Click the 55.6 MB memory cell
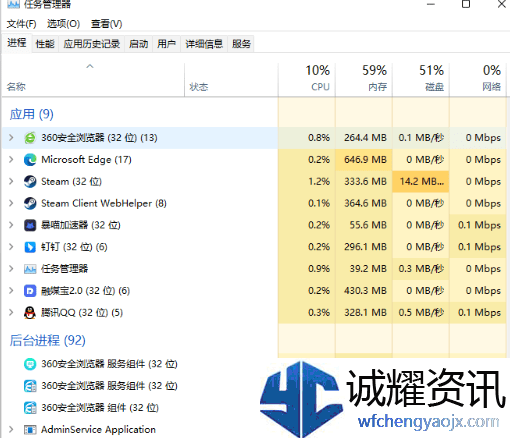The height and width of the screenshot is (438, 510). click(364, 225)
